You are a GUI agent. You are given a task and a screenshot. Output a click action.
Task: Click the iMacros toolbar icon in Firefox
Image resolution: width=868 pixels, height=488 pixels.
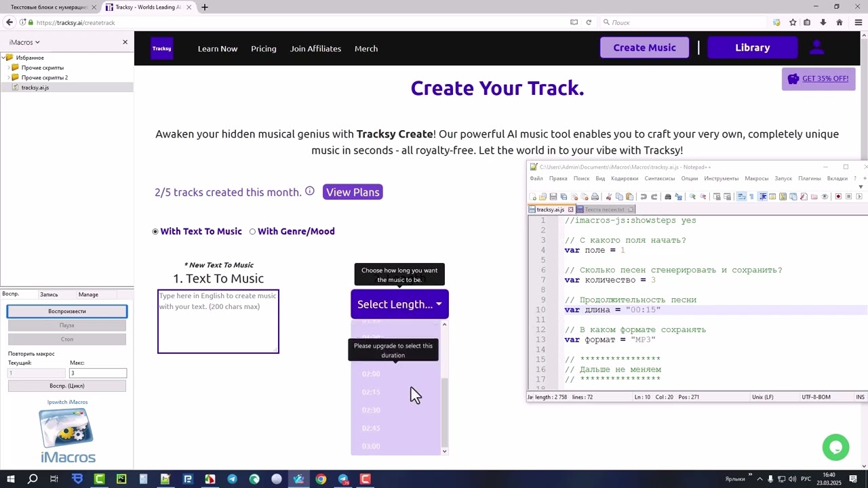tap(776, 22)
